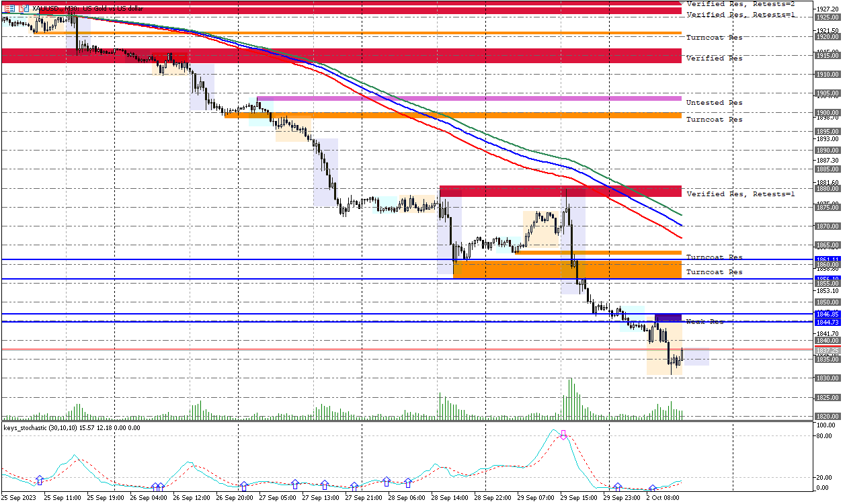Click the 'Weak Res' label

pos(704,322)
